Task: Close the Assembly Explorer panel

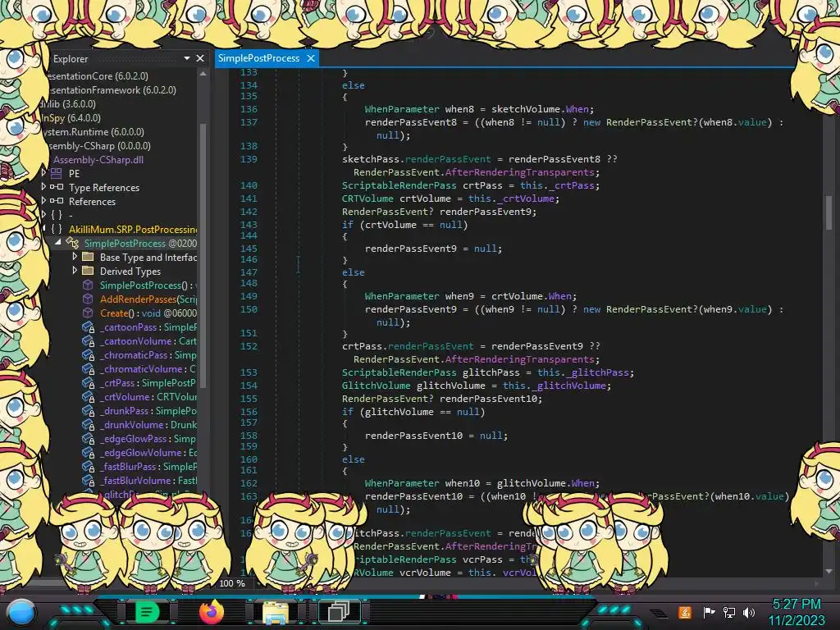Action: [200, 58]
